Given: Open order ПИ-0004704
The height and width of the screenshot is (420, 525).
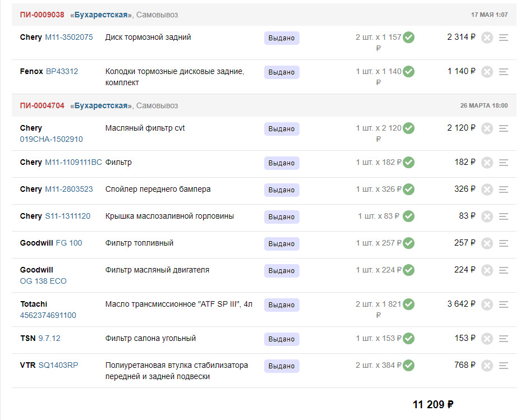Looking at the screenshot, I should click(x=42, y=105).
